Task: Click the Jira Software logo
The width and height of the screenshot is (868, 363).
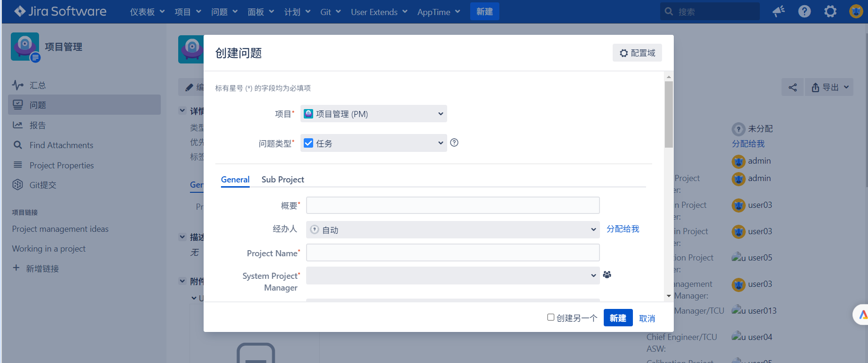Action: 60,11
